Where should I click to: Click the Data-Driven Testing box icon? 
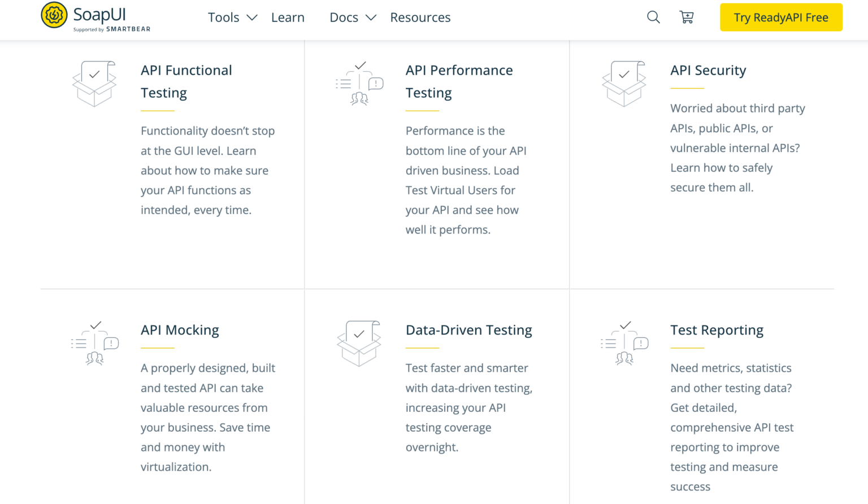pyautogui.click(x=359, y=344)
